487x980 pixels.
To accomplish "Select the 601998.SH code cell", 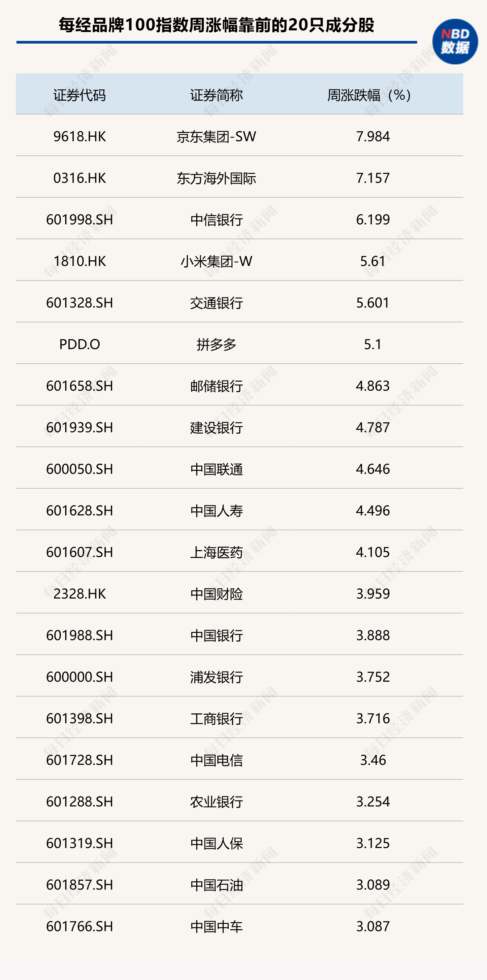I will pos(80,219).
